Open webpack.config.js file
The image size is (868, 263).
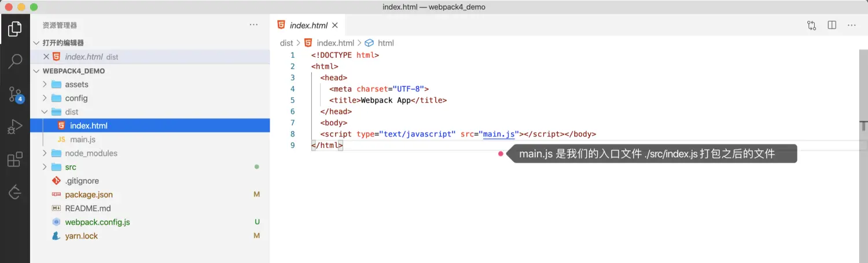[150, 222]
